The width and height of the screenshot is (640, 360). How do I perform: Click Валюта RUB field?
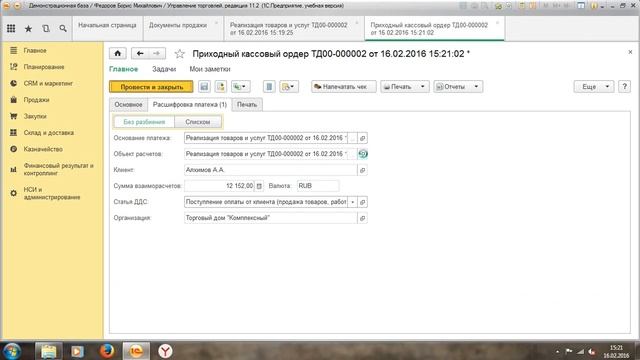[x=318, y=186]
